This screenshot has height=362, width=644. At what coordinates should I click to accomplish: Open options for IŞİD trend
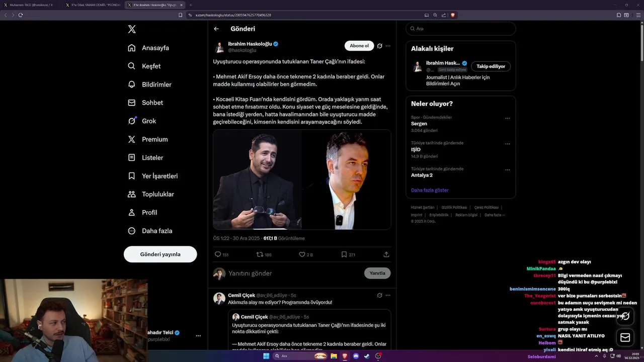[508, 144]
